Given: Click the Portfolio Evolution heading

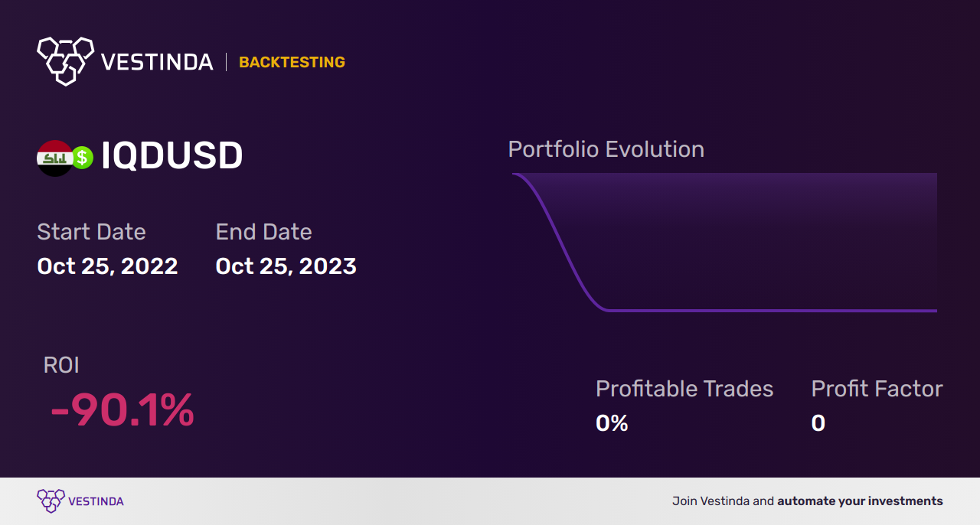Looking at the screenshot, I should [606, 148].
